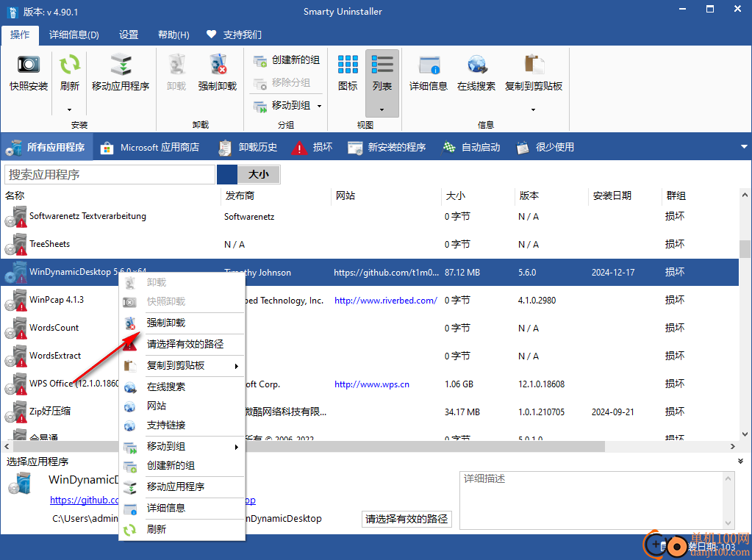Choose 请选择有效的路径 in the context menu
Screen dimensions: 752x560
pyautogui.click(x=182, y=344)
